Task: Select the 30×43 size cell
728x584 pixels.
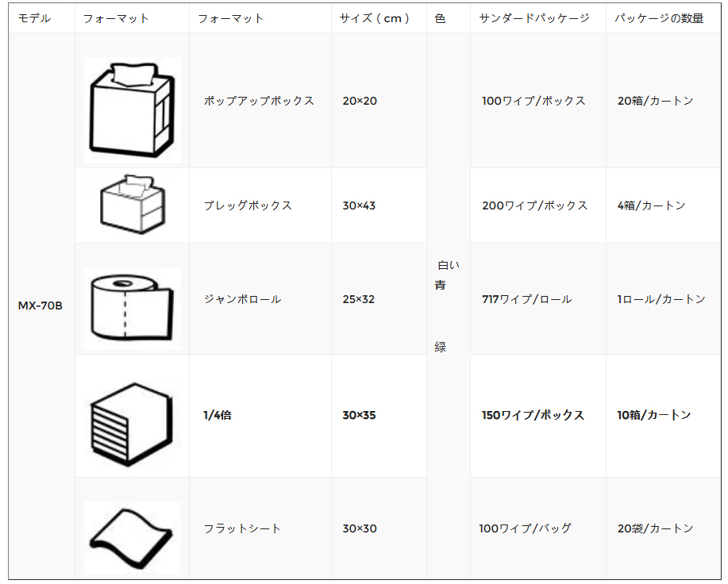Action: [359, 206]
